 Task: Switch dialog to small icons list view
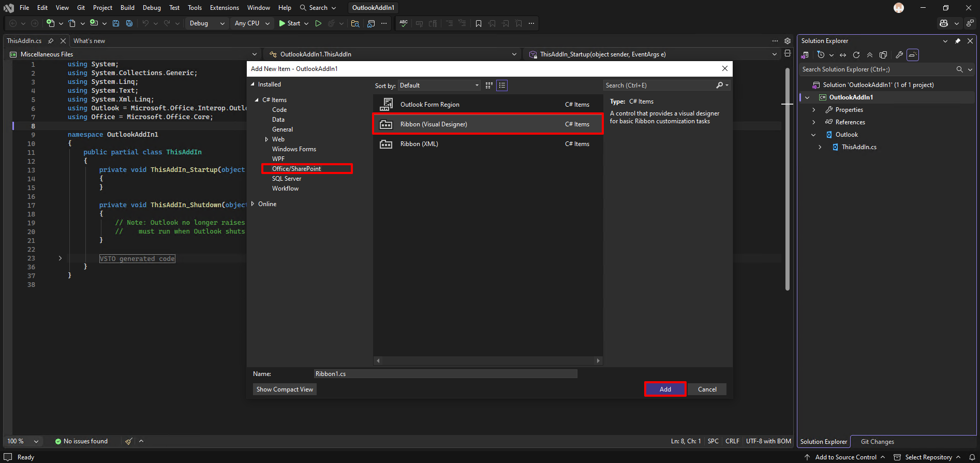tap(502, 85)
